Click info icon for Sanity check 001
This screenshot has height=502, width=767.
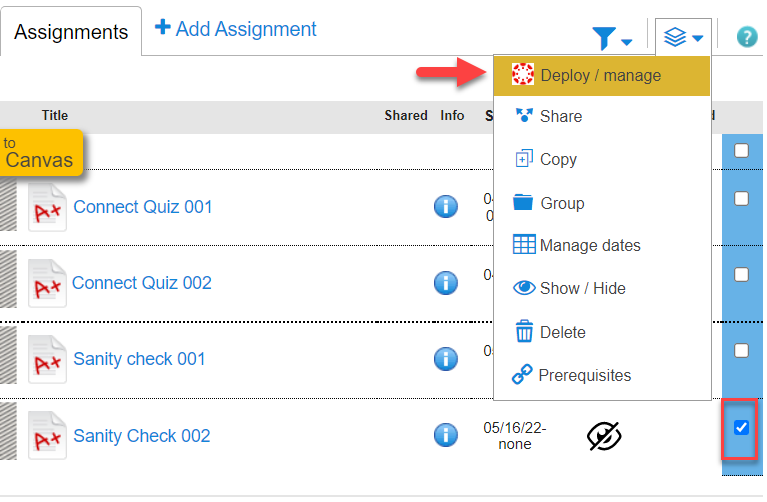tap(446, 359)
